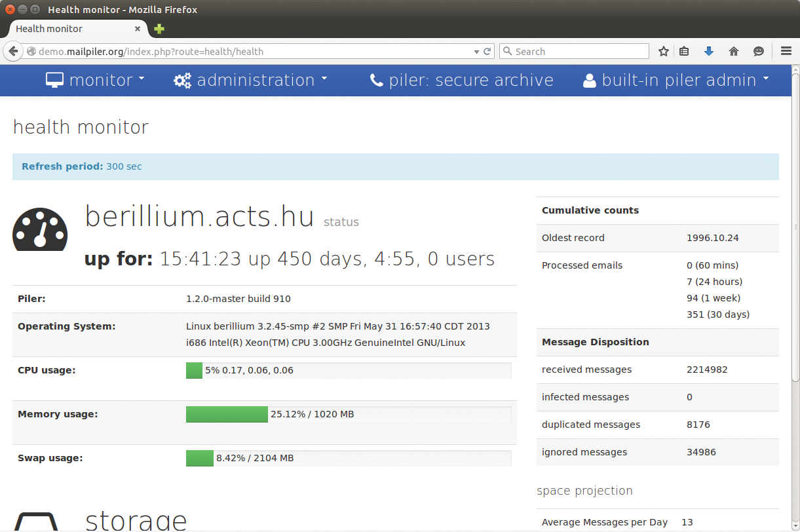Go to Firefox home page icon
Viewport: 800px width, 532px height.
click(x=734, y=51)
